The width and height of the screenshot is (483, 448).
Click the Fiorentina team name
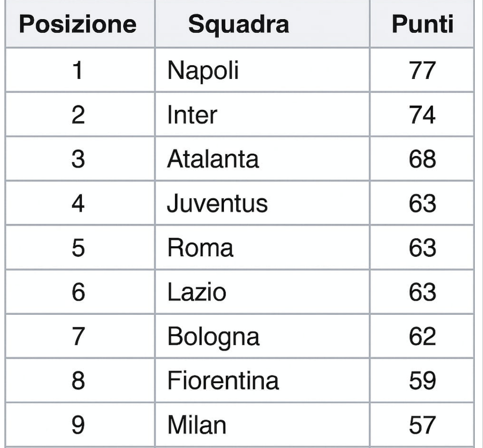pos(223,381)
